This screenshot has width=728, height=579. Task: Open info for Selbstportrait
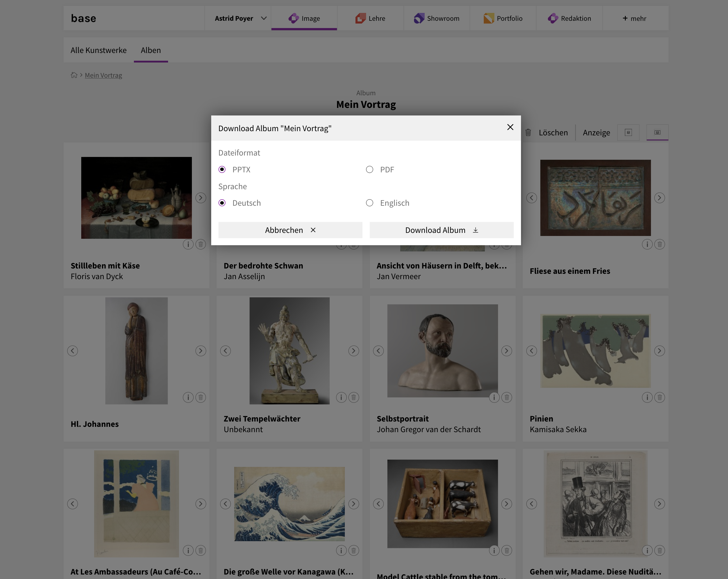(x=494, y=397)
